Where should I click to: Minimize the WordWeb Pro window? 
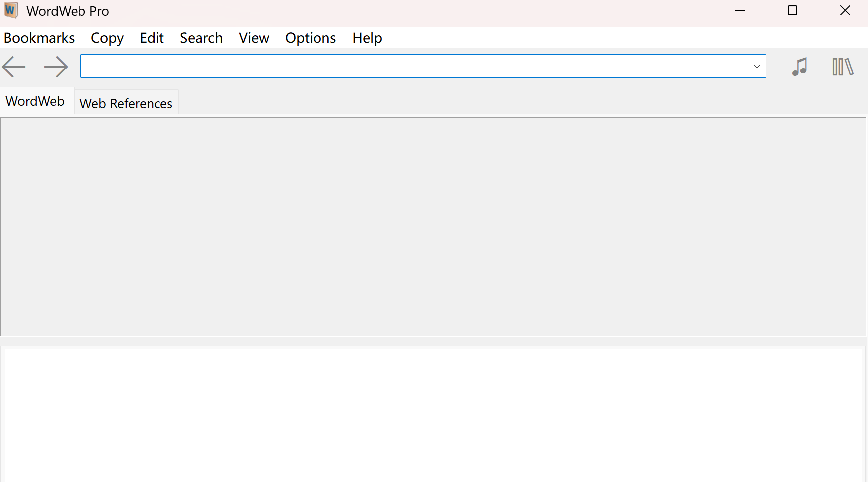coord(740,10)
